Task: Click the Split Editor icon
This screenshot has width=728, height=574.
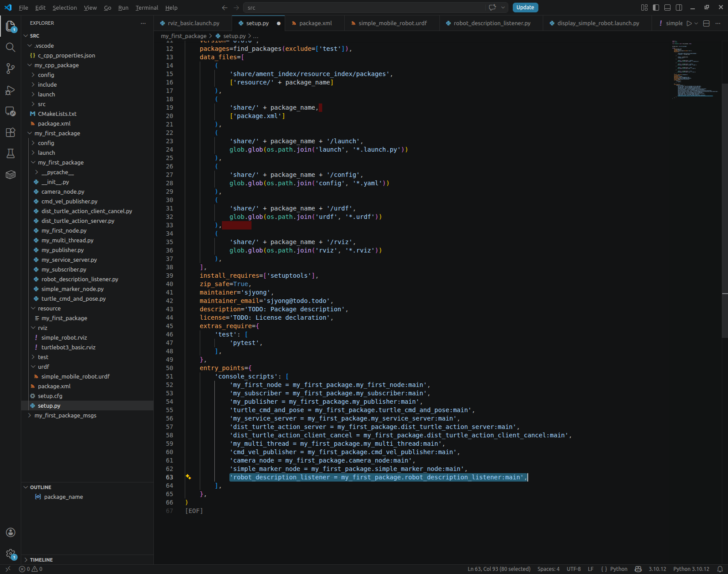Action: coord(706,23)
